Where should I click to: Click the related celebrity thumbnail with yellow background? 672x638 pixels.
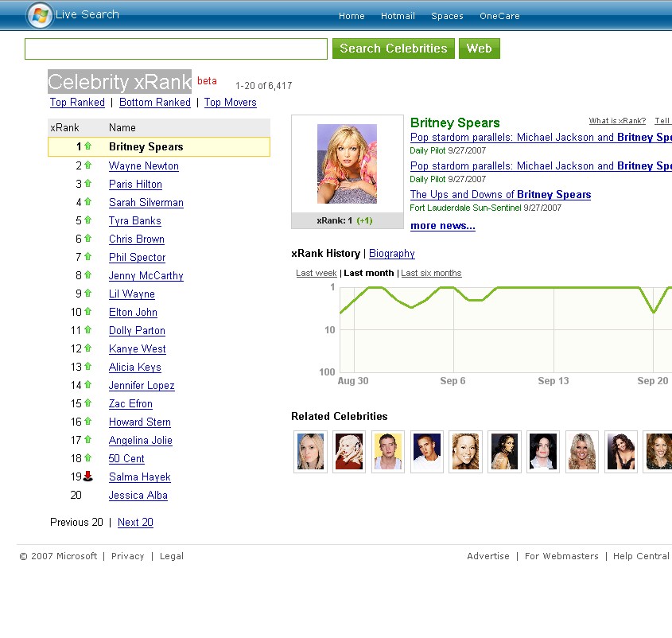388,452
